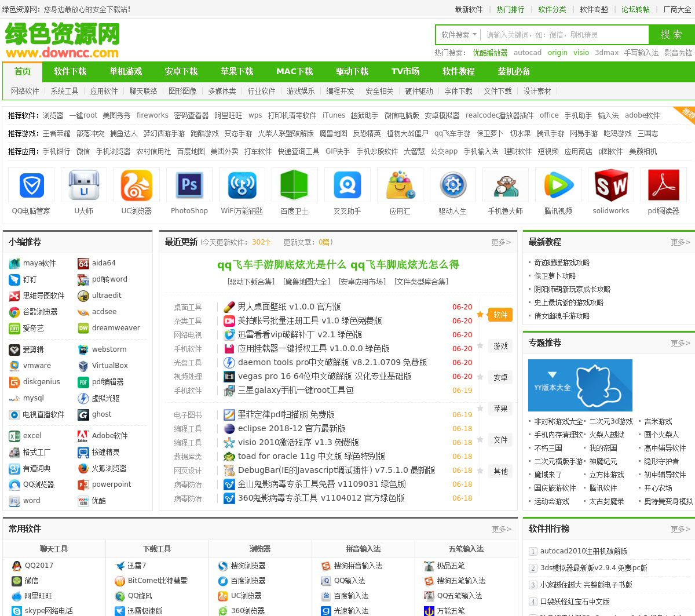Open the 单机游戏 navigation tab
Screen dimensions: 695x616
pyautogui.click(x=126, y=72)
